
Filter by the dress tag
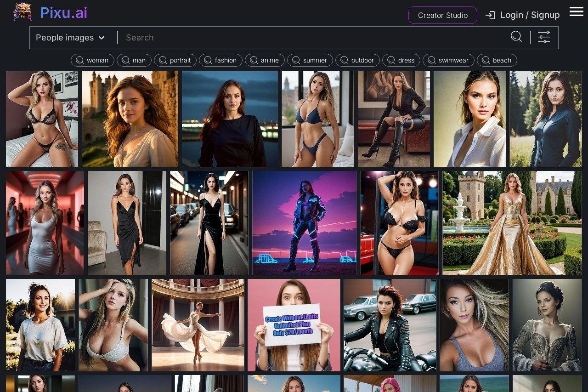click(401, 60)
